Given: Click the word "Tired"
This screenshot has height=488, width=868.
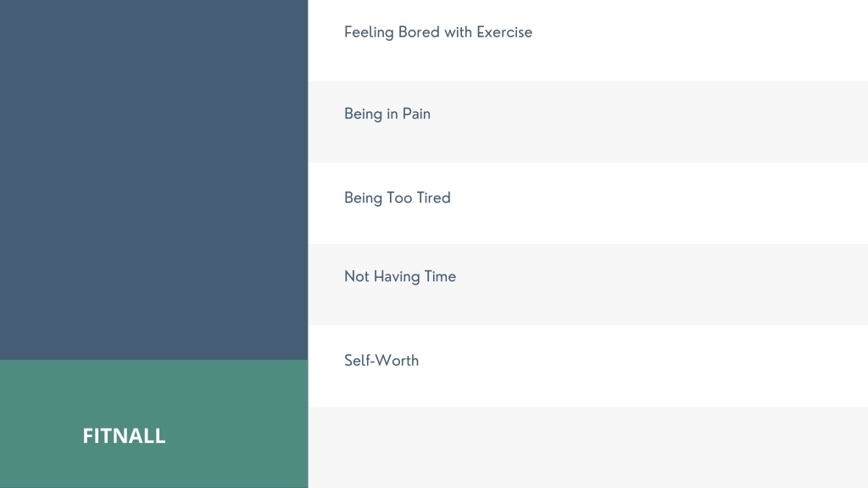Looking at the screenshot, I should [433, 197].
